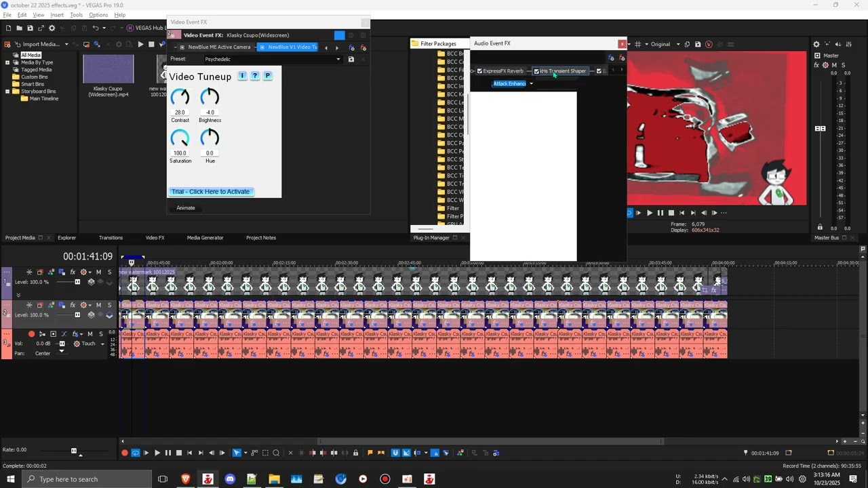Image resolution: width=868 pixels, height=488 pixels.
Task: Click the Info button in Video Tuneup
Action: pos(242,76)
